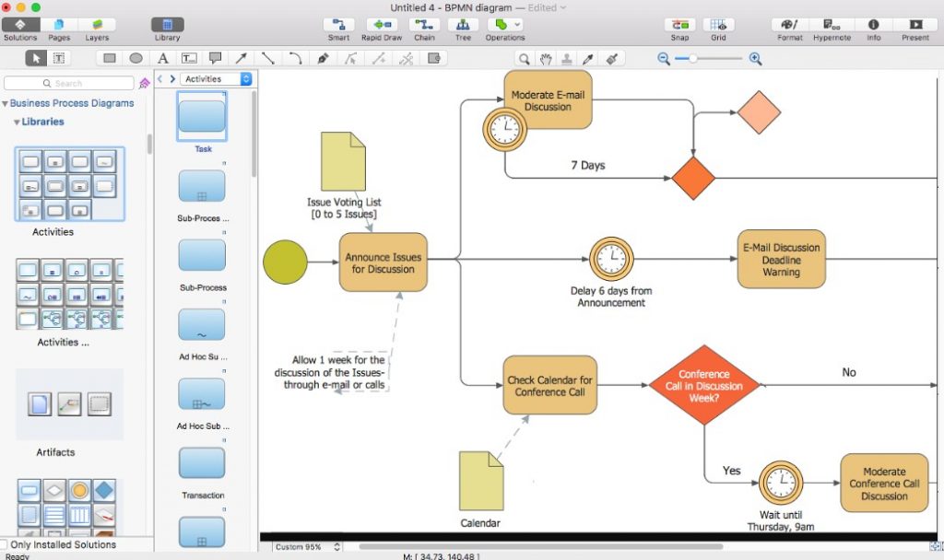
Task: Open the Format panel
Action: [789, 25]
